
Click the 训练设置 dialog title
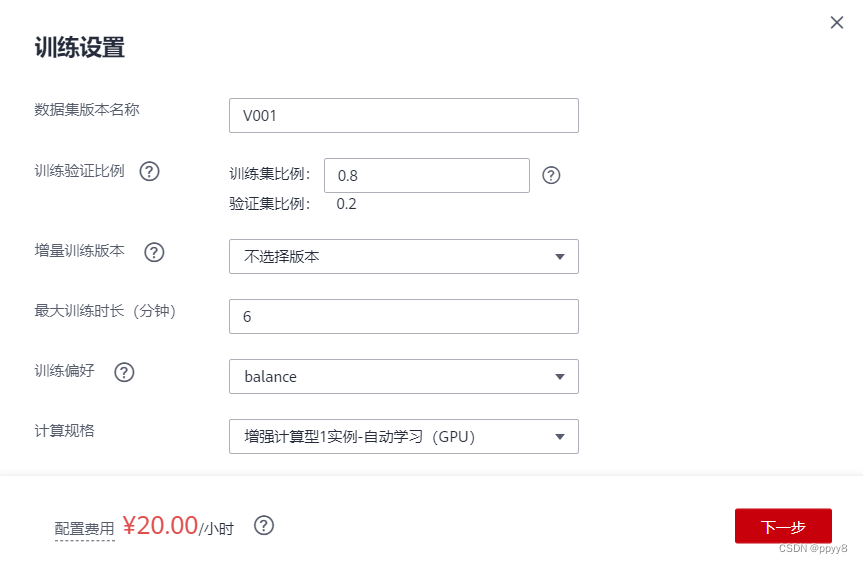[x=79, y=48]
